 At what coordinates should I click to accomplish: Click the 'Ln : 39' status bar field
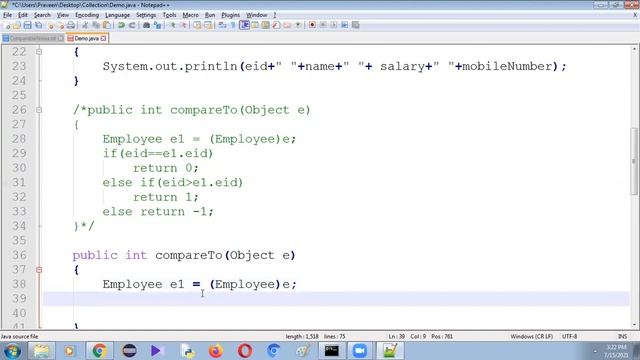(x=396, y=337)
